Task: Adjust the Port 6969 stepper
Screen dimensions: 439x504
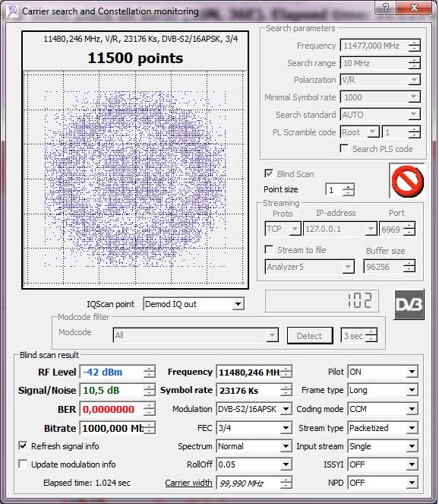Action: [409, 229]
